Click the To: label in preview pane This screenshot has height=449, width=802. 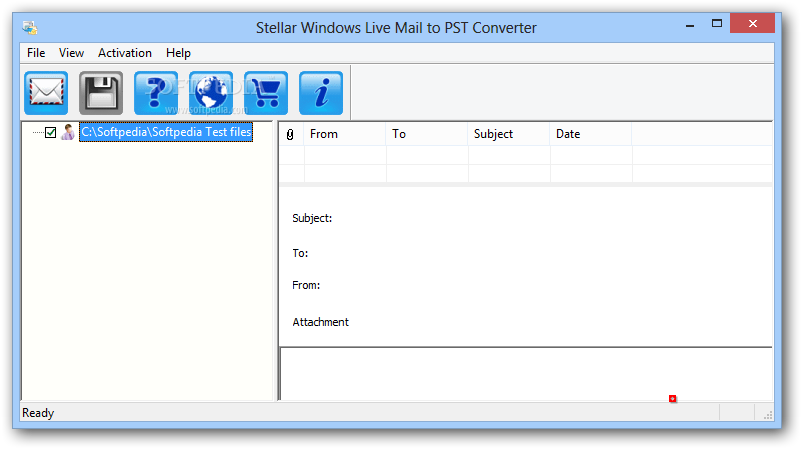pyautogui.click(x=300, y=253)
